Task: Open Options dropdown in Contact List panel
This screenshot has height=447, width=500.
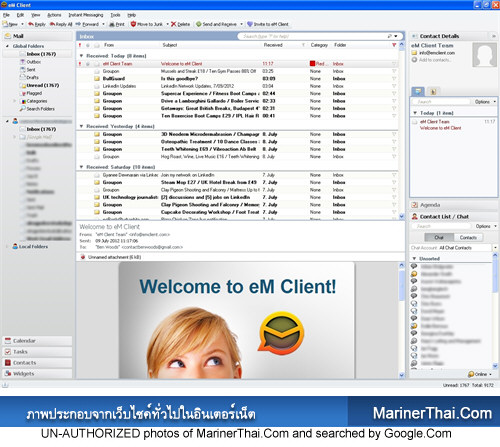Action: point(486,226)
